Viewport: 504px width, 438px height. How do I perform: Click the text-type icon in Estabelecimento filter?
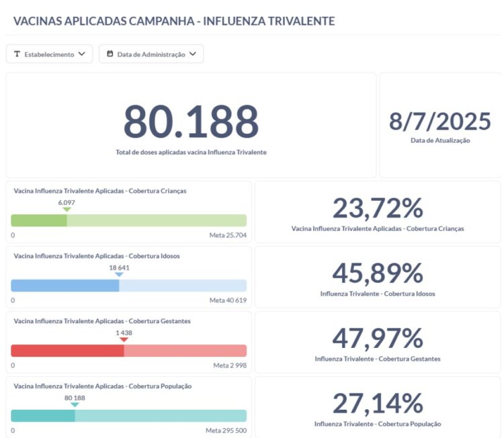click(17, 54)
